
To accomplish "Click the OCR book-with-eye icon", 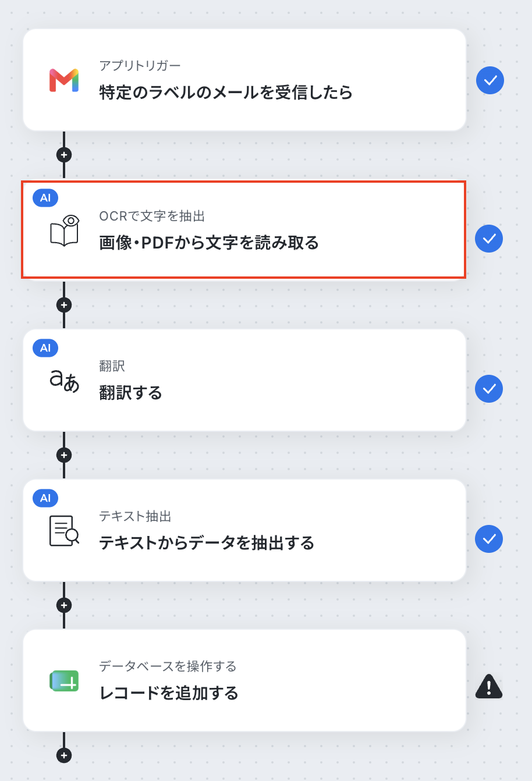I will pyautogui.click(x=64, y=230).
